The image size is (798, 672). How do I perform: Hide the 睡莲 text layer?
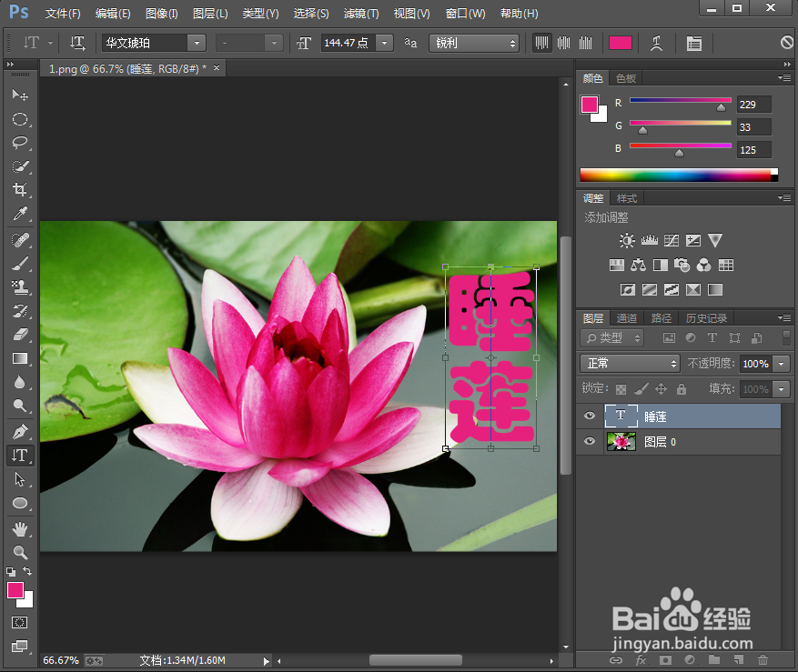589,416
